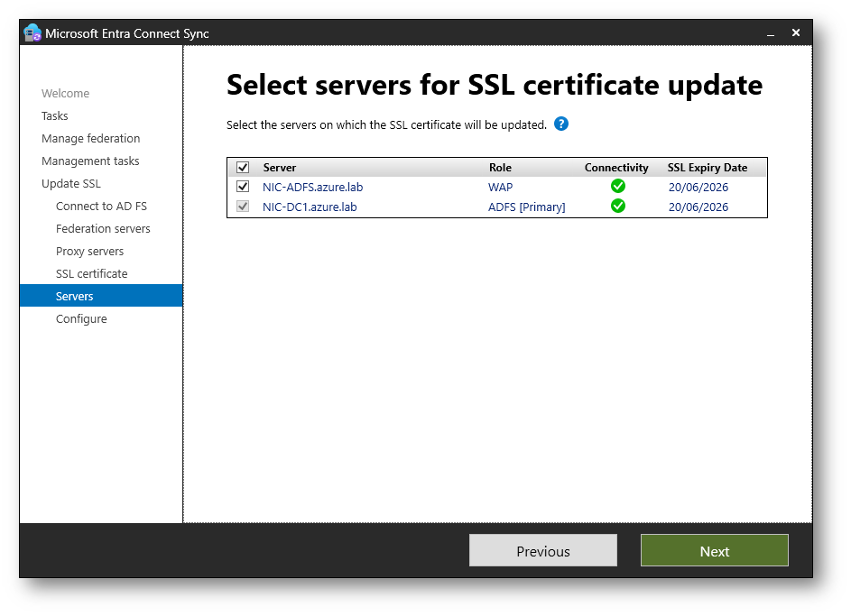Viewport: 851px width, 616px height.
Task: Select Manage federation in the sidebar
Action: tap(91, 139)
